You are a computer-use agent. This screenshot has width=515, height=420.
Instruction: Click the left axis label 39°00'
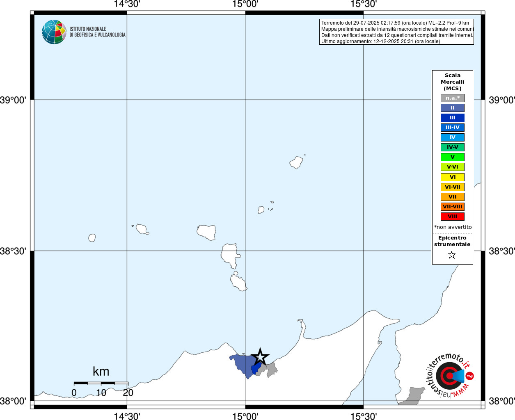13,100
